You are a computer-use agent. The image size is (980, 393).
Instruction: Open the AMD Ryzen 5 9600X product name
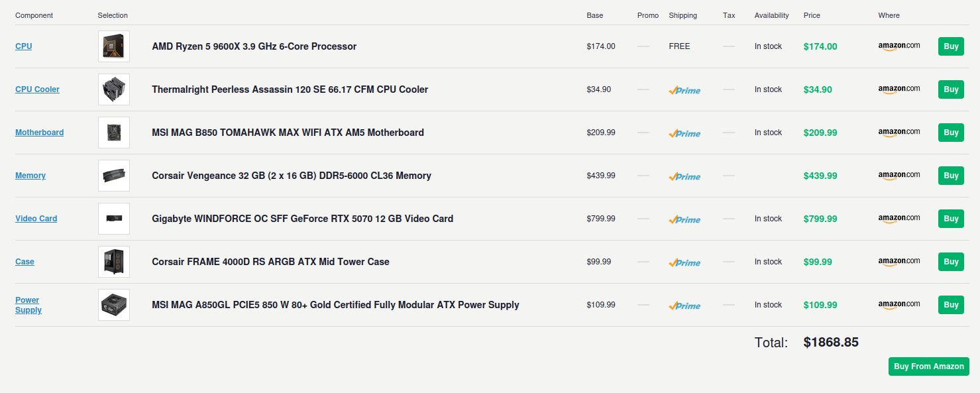(254, 46)
